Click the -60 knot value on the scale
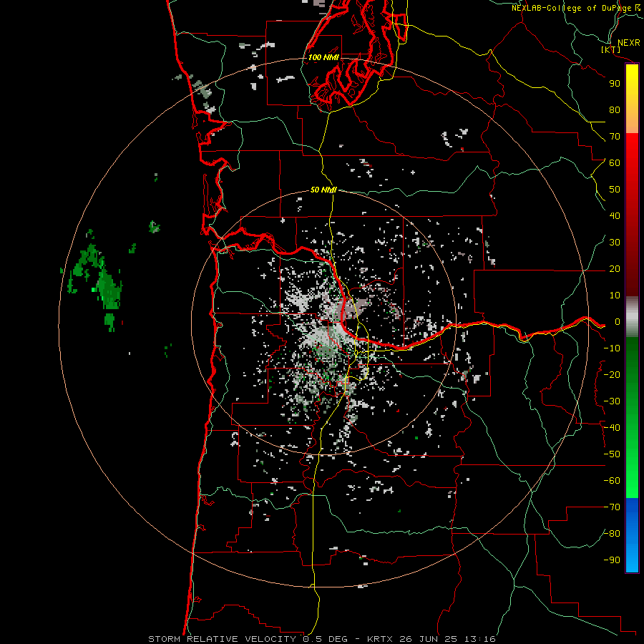644x644 pixels. [612, 481]
